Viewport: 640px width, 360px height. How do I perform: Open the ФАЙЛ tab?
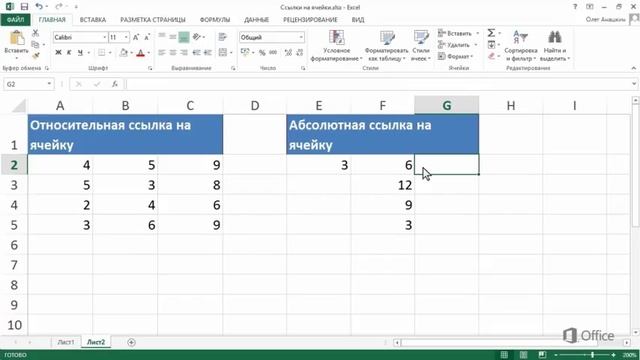[16, 20]
